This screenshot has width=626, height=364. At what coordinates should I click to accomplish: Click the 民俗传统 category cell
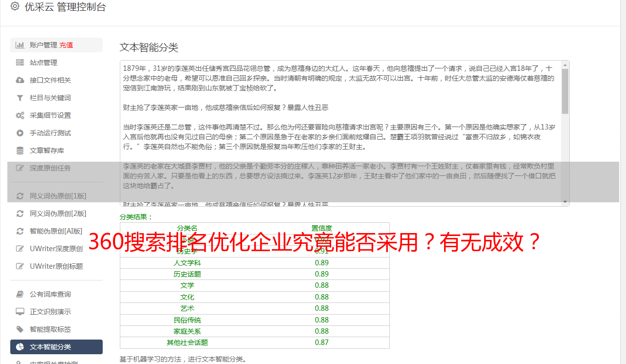click(187, 320)
